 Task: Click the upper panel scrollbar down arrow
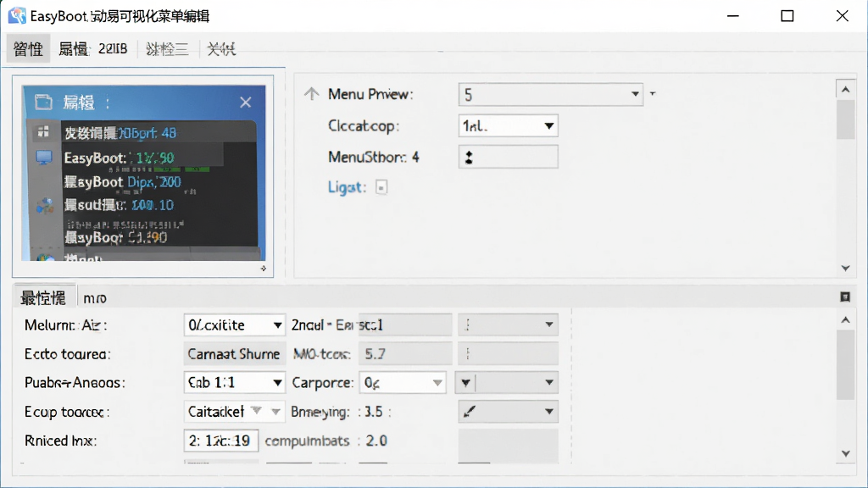click(845, 269)
